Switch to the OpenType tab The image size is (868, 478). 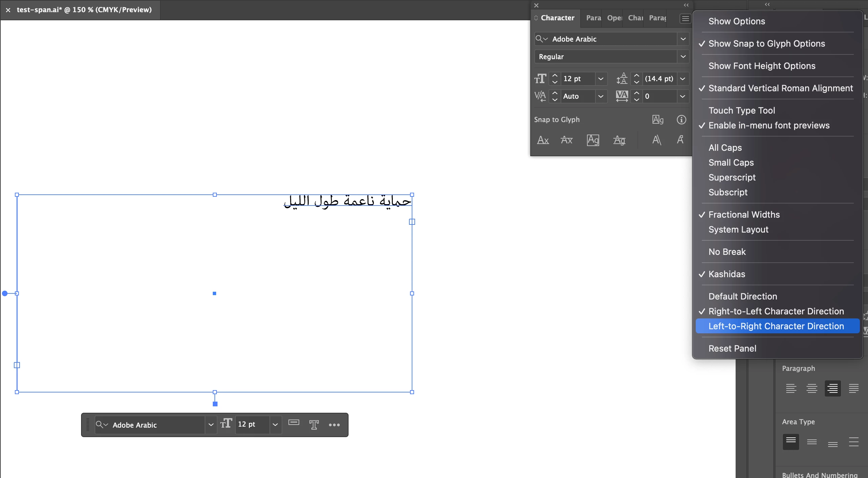point(614,18)
